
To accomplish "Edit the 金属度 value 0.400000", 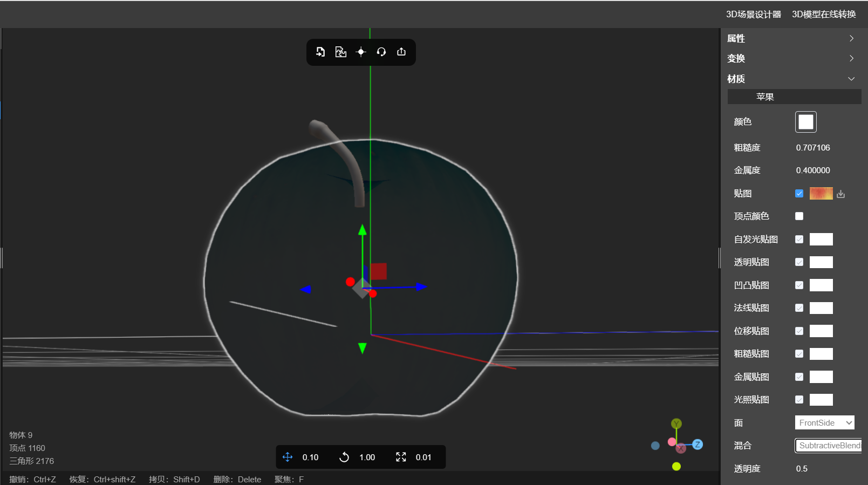I will 813,170.
